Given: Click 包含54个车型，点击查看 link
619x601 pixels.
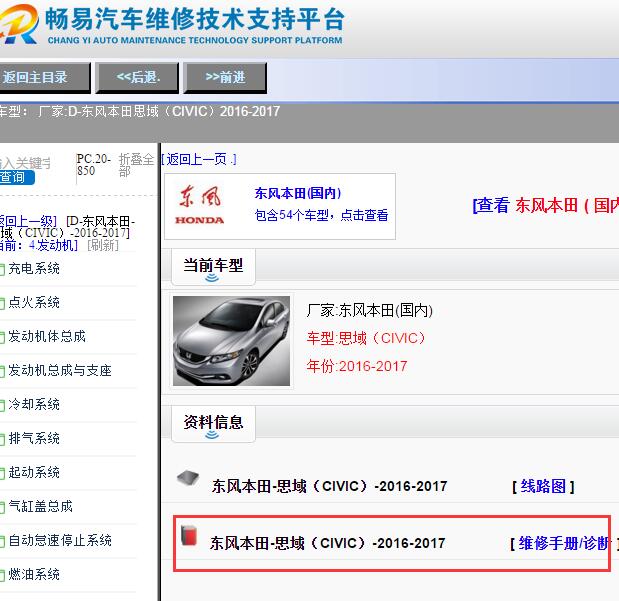Looking at the screenshot, I should point(321,215).
